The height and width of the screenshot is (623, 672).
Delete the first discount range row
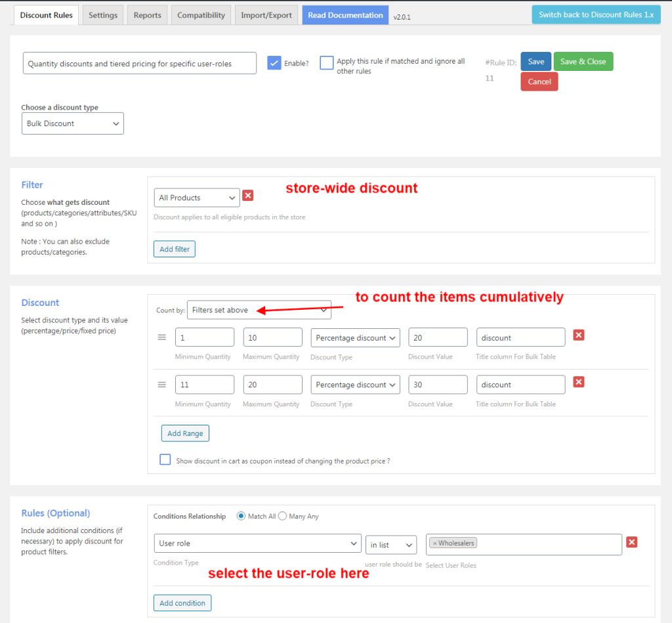578,335
